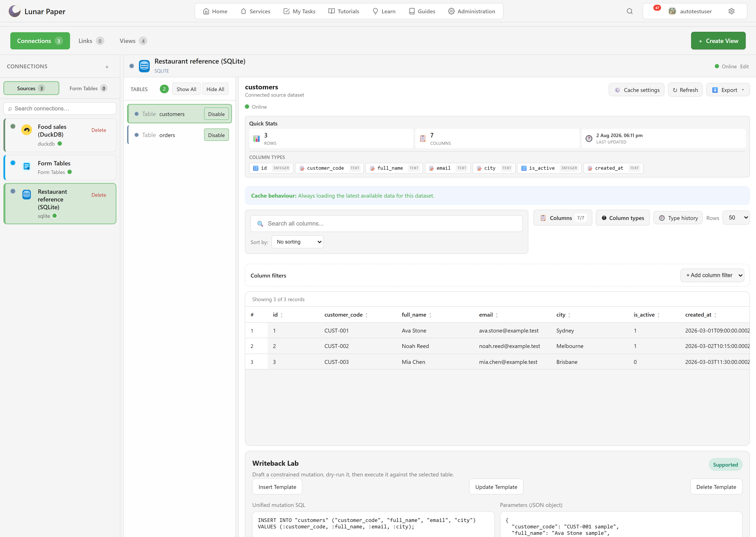Switch to the Links tab
This screenshot has height=537, width=756.
(91, 41)
